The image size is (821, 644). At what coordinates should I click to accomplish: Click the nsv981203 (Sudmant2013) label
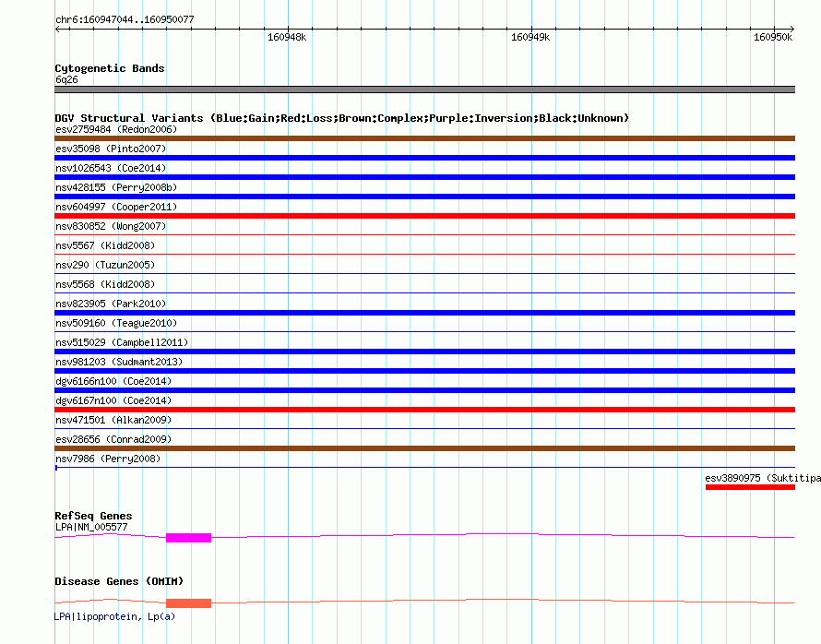coord(119,362)
